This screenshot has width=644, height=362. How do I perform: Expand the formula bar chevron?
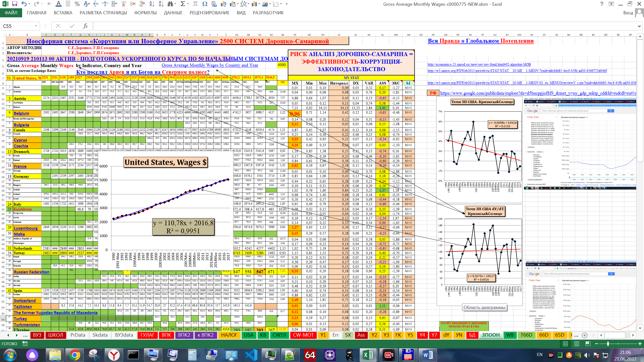tap(639, 26)
